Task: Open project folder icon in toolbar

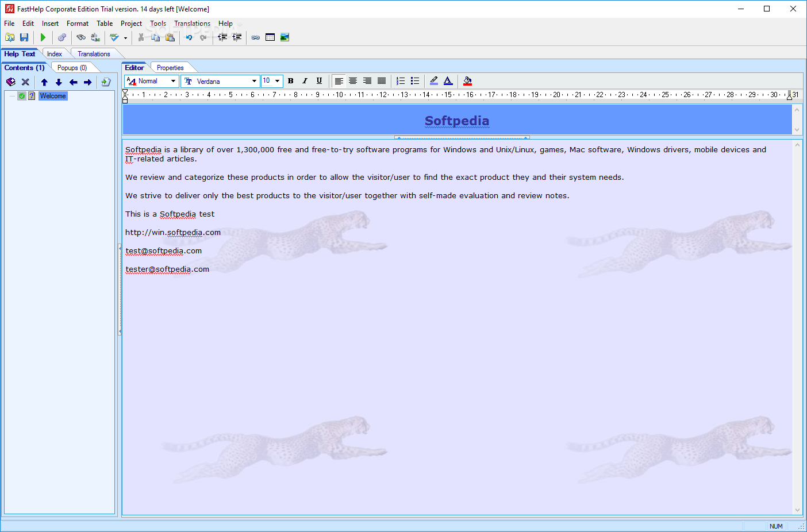Action: (x=10, y=37)
